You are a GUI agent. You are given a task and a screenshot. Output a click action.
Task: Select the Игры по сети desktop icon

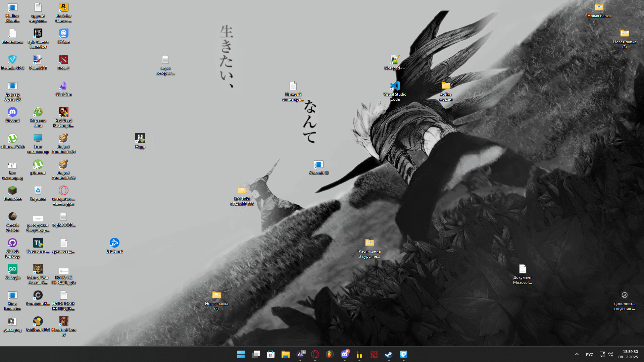click(38, 118)
